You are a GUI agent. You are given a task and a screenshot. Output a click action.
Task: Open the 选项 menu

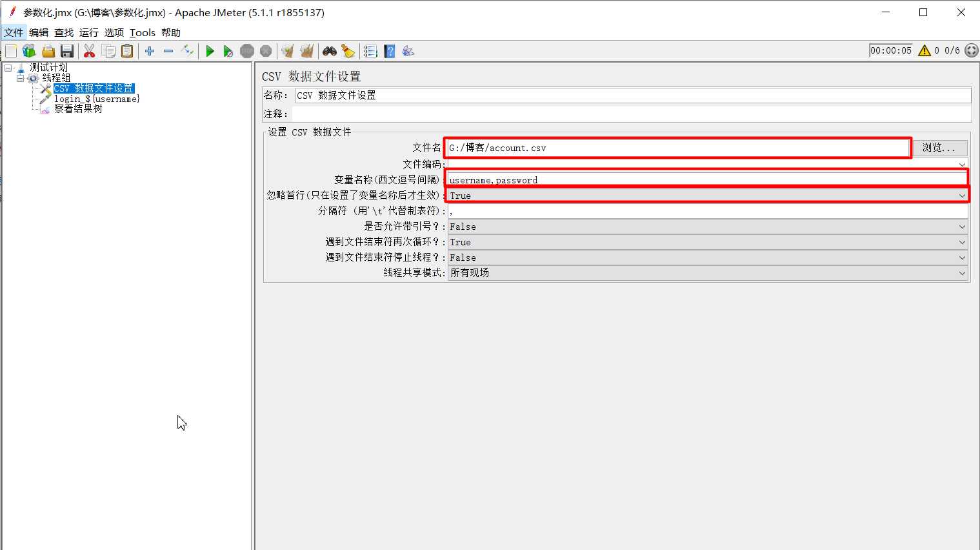click(x=114, y=32)
